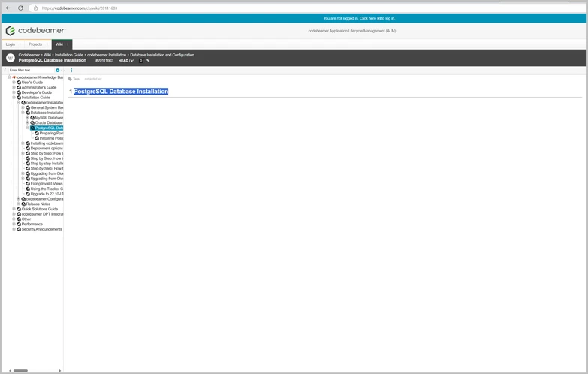Open codebeamer Installation breadcrumb link
Viewport: 588px width, 374px height.
107,55
